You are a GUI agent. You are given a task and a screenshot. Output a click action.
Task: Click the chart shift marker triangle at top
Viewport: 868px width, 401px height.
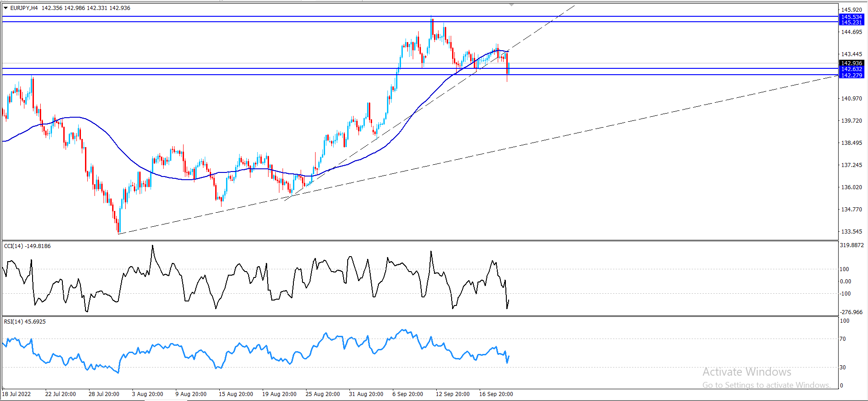coord(511,5)
